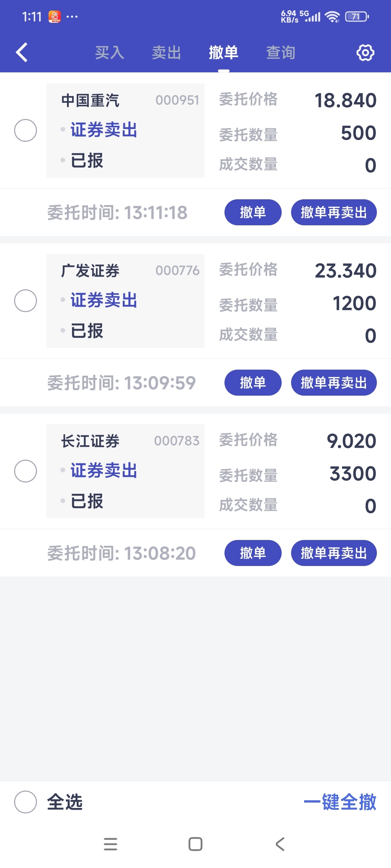
Task: Open the settings gear icon
Action: [365, 53]
